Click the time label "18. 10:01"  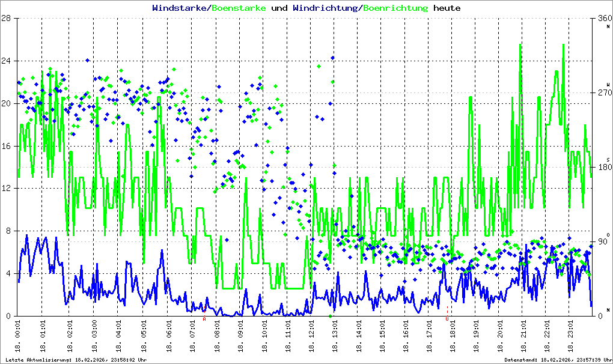point(264,336)
